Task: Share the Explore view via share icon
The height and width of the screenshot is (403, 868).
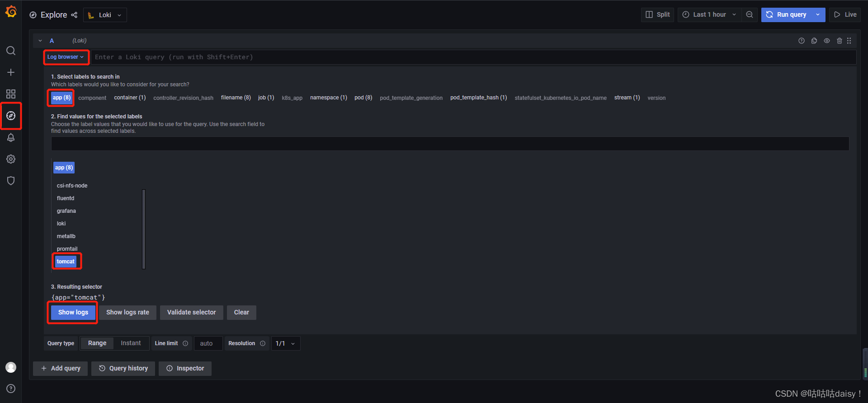Action: pos(74,15)
